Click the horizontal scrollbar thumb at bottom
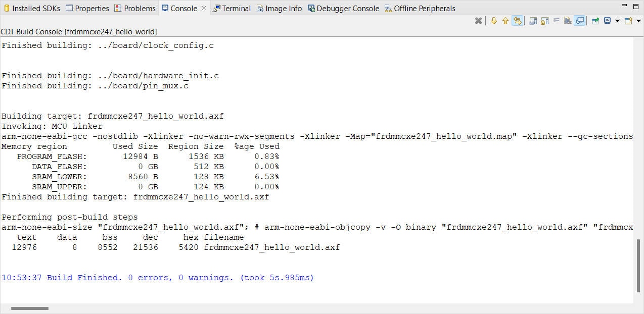Screen dimensions: 644x314 [30, 308]
